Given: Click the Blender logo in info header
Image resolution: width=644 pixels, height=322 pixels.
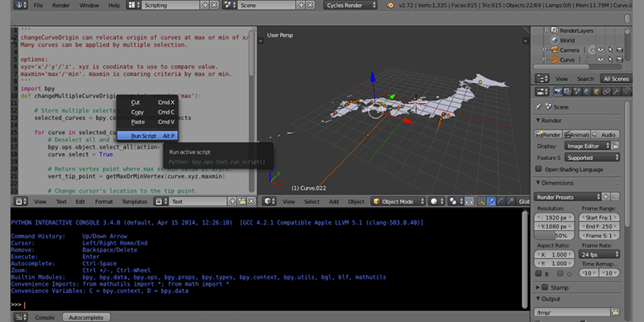Looking at the screenshot, I should coord(391,6).
